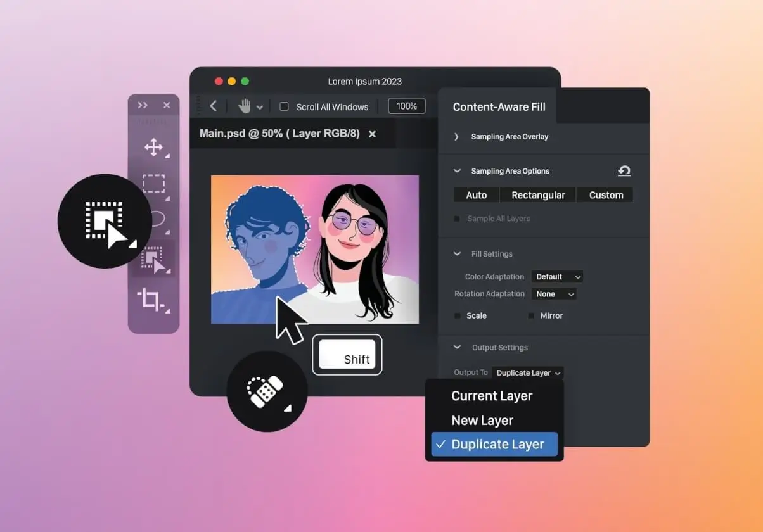Click the Custom sampling button
This screenshot has height=532, width=763.
tap(606, 195)
